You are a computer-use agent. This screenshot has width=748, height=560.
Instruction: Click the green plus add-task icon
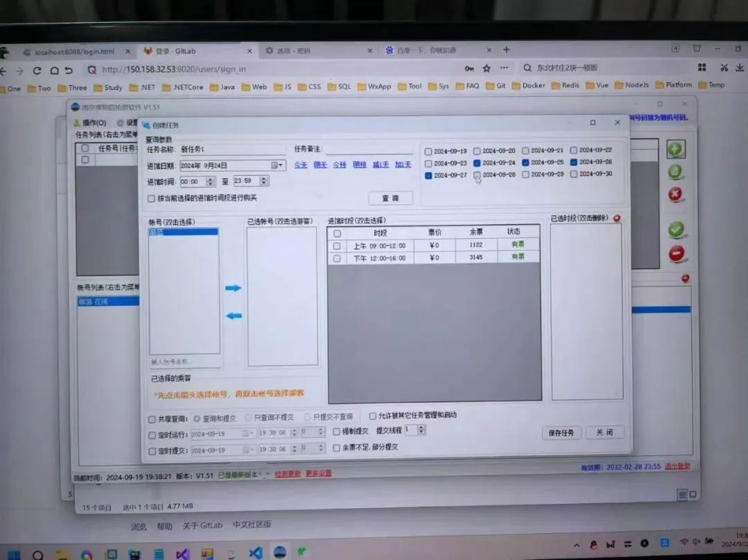[x=676, y=148]
